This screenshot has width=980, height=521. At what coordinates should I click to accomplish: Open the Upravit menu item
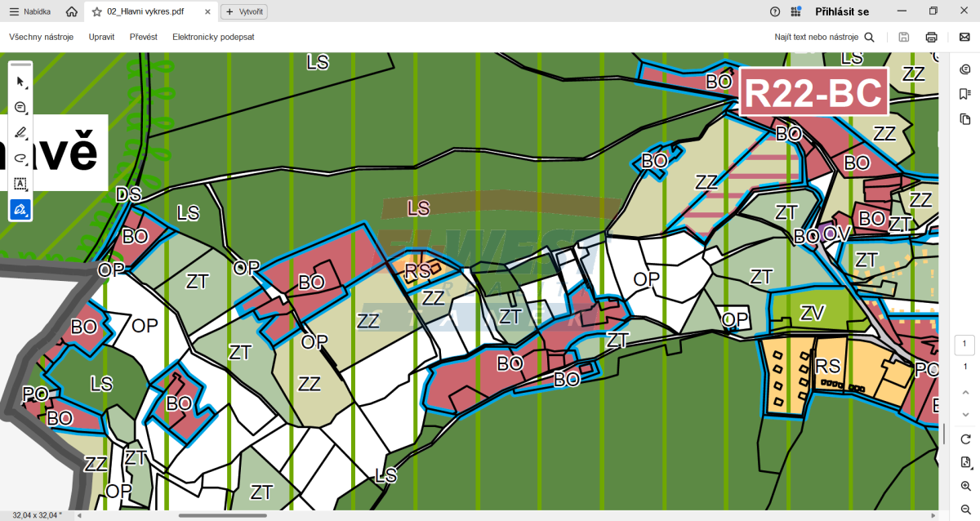point(101,37)
